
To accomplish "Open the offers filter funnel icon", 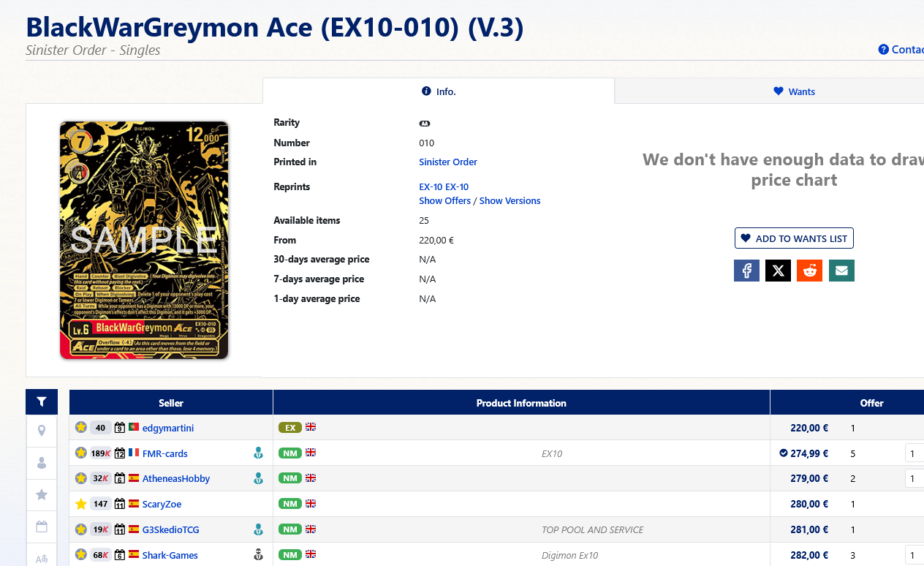I will pos(42,401).
